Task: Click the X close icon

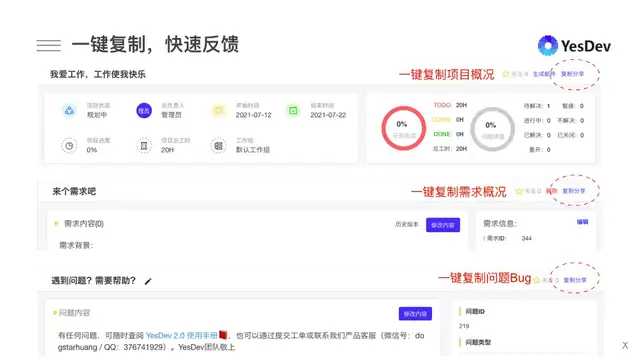Action: point(625,345)
